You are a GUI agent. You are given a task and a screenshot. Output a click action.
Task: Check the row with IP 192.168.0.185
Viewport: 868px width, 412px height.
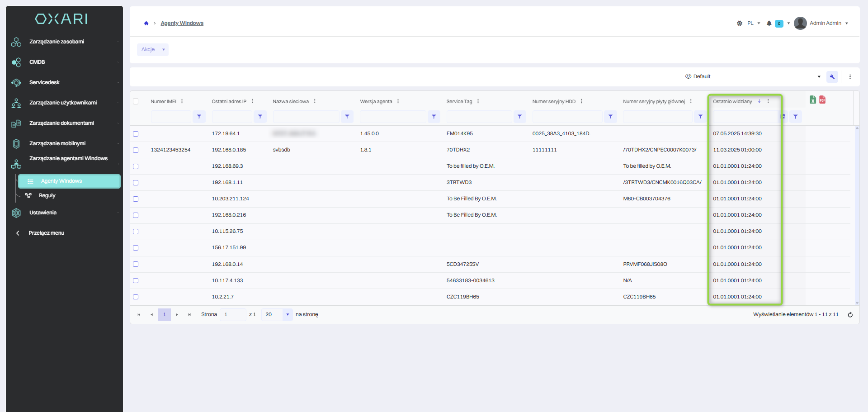pos(136,150)
